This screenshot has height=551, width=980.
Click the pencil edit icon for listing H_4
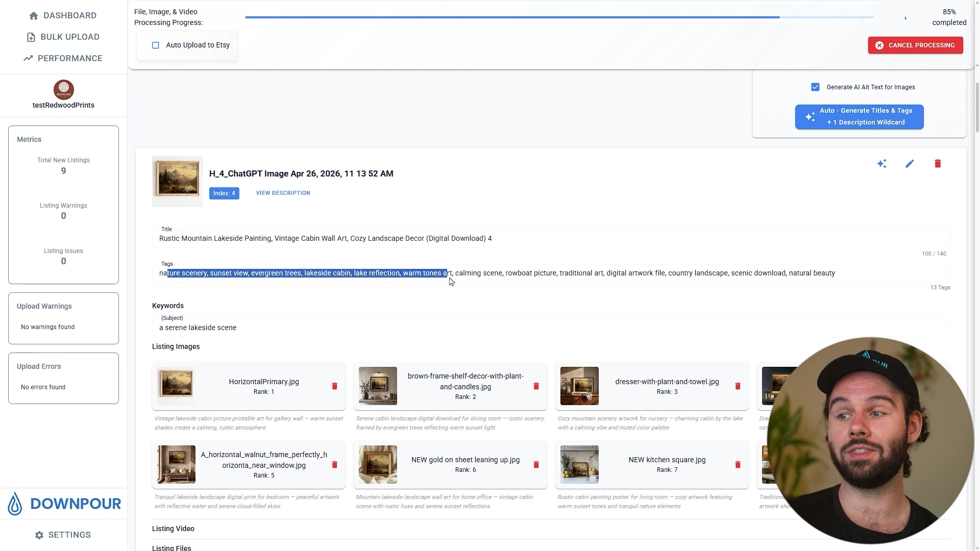point(910,164)
